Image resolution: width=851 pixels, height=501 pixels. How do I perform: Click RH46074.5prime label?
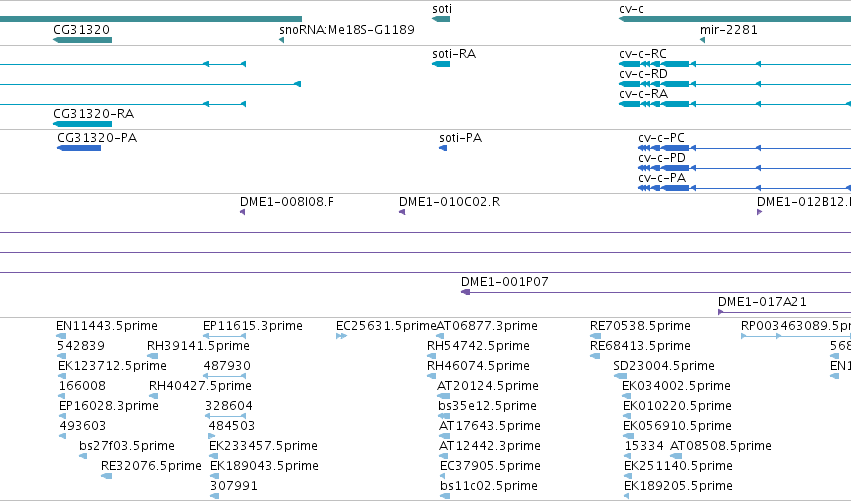click(478, 366)
